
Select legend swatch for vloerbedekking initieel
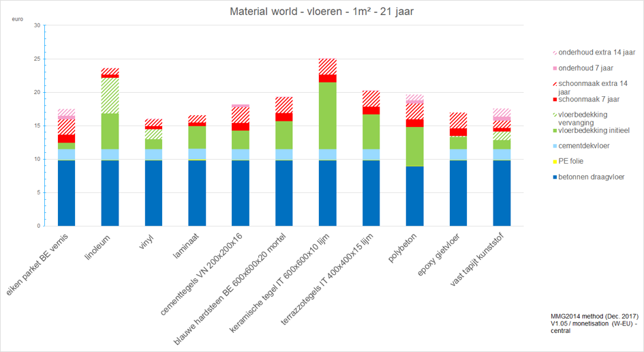tap(555, 131)
